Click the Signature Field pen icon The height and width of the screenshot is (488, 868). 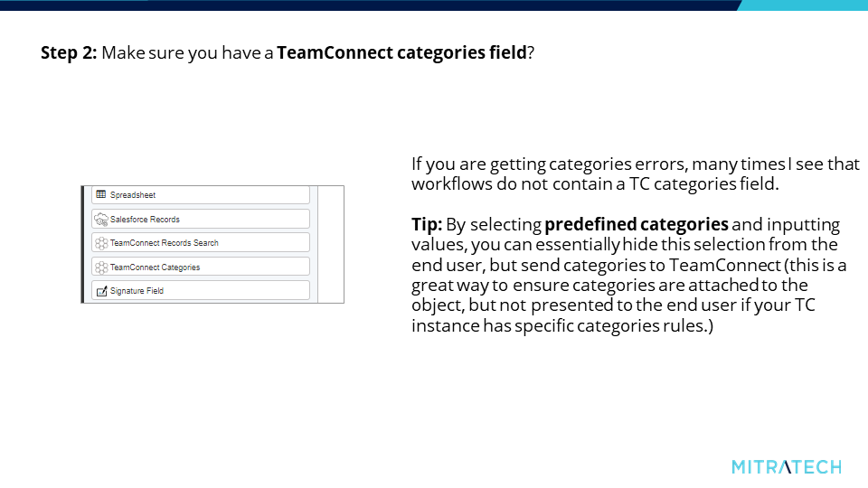(102, 291)
